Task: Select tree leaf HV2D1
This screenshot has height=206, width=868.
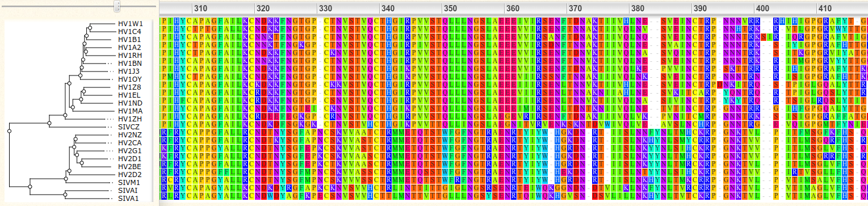Action: pyautogui.click(x=130, y=159)
